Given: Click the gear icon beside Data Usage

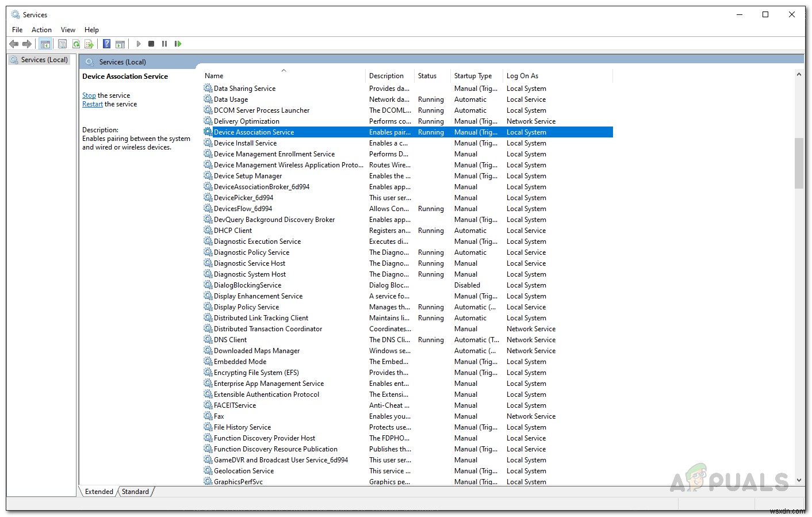Looking at the screenshot, I should point(208,99).
